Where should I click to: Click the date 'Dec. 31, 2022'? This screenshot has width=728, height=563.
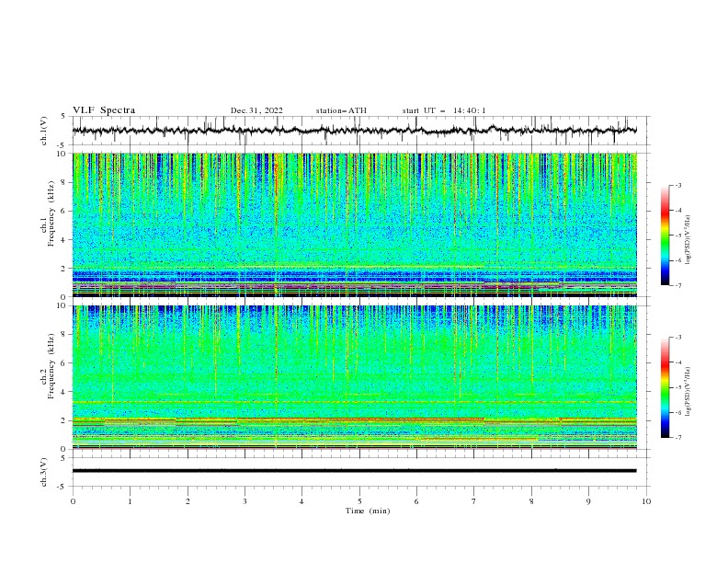(256, 110)
